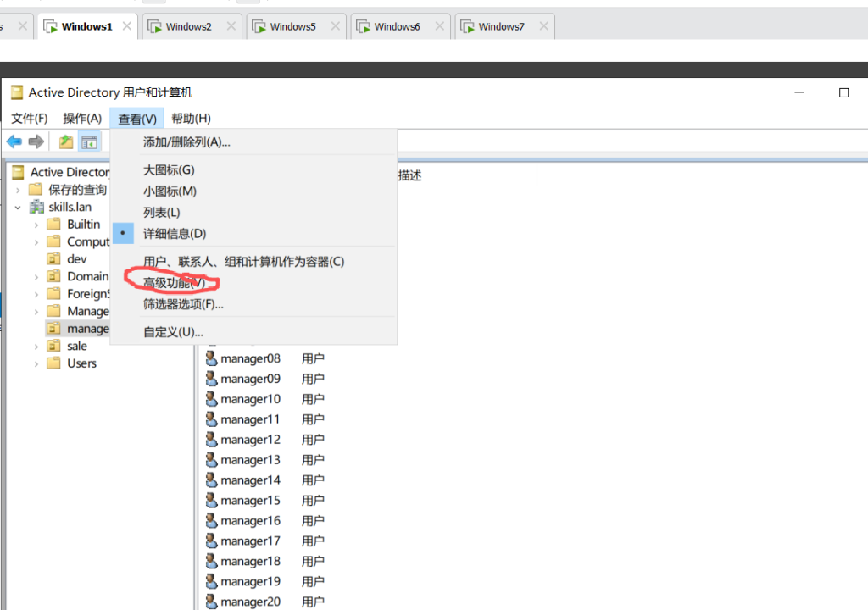Screen dimensions: 868x610
Task: Expand the Builtin folder node
Action: [x=36, y=225]
